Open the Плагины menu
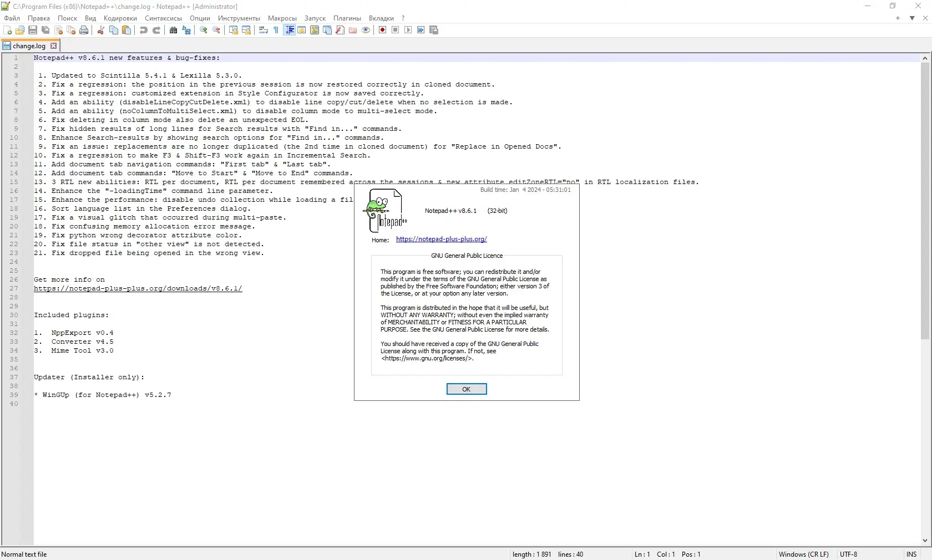 (x=347, y=18)
